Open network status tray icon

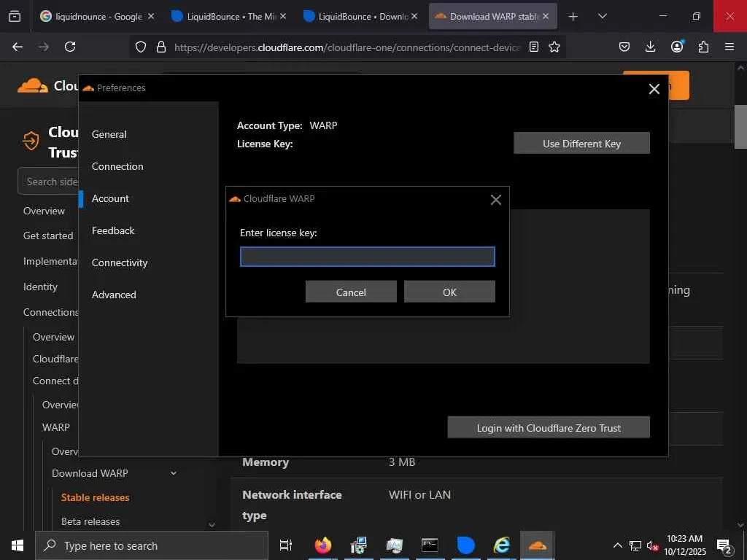click(x=635, y=545)
